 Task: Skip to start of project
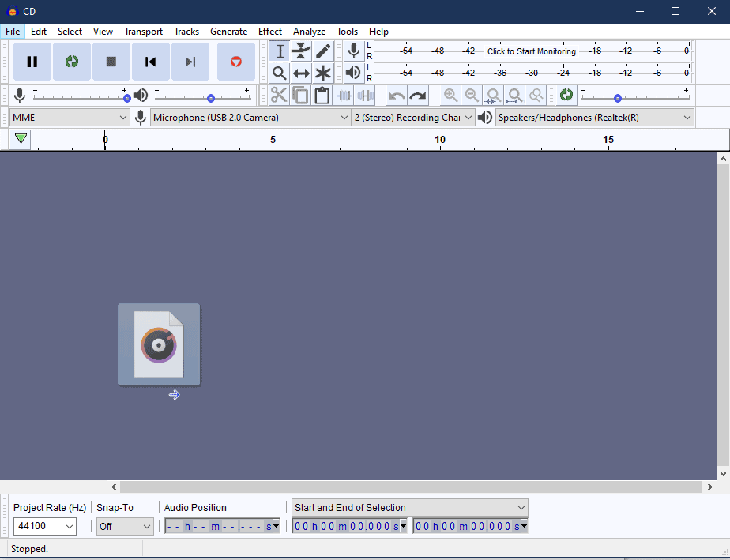[x=151, y=62]
